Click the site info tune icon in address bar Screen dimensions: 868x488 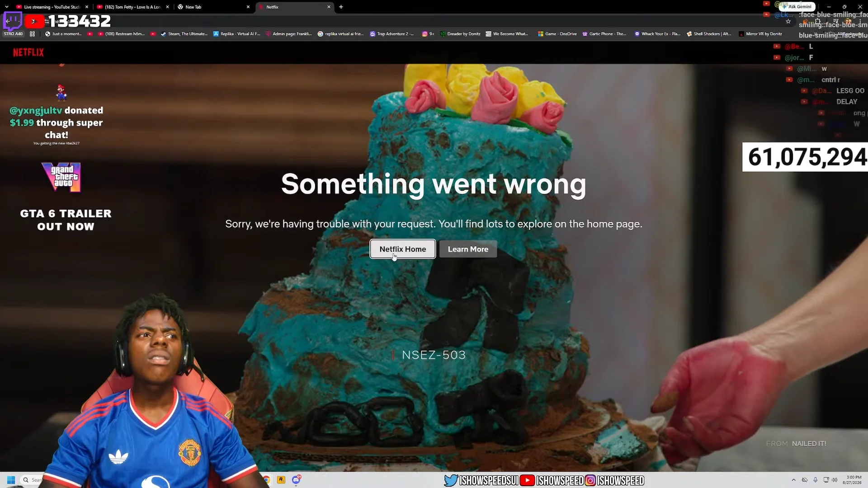tap(47, 21)
